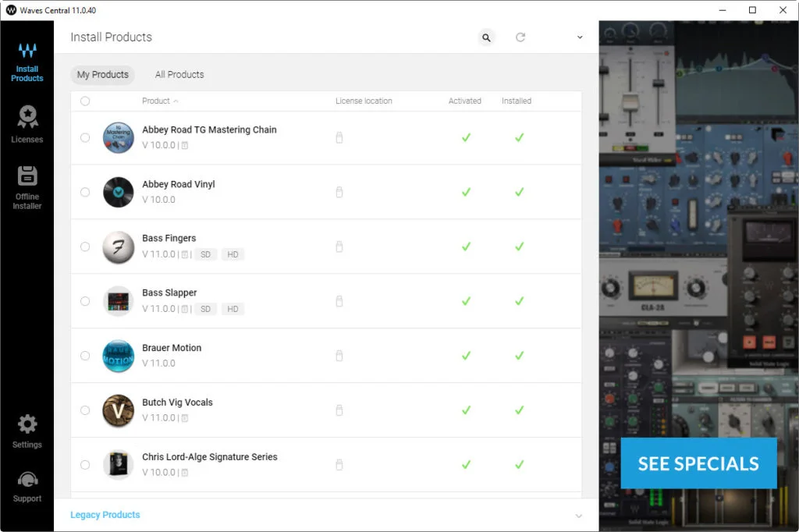The image size is (799, 532).
Task: Click the Brauer Motion product icon
Action: click(x=119, y=356)
